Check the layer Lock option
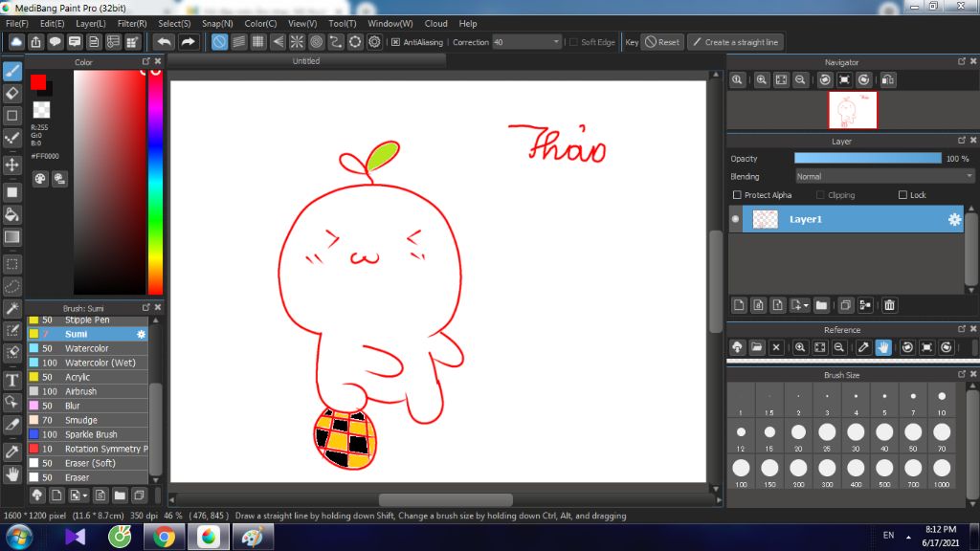The width and height of the screenshot is (980, 551). click(902, 195)
